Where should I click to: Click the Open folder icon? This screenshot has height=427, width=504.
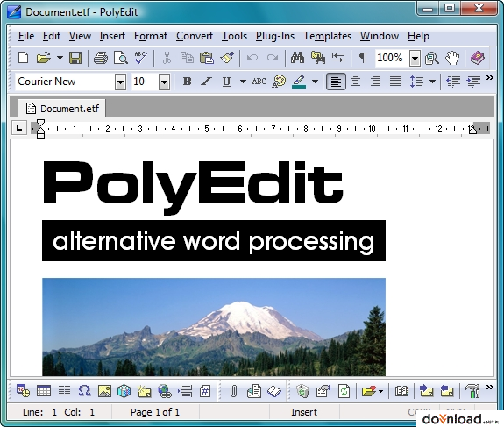[44, 58]
